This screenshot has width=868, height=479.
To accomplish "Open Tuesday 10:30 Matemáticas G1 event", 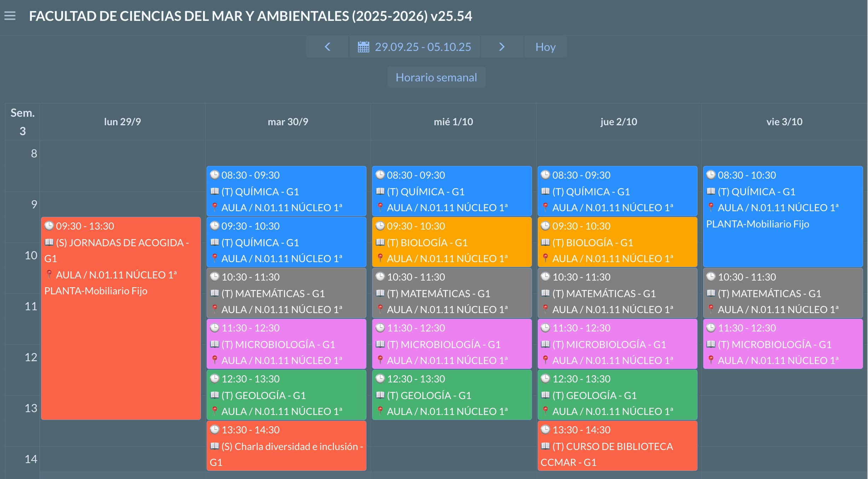I will (287, 293).
